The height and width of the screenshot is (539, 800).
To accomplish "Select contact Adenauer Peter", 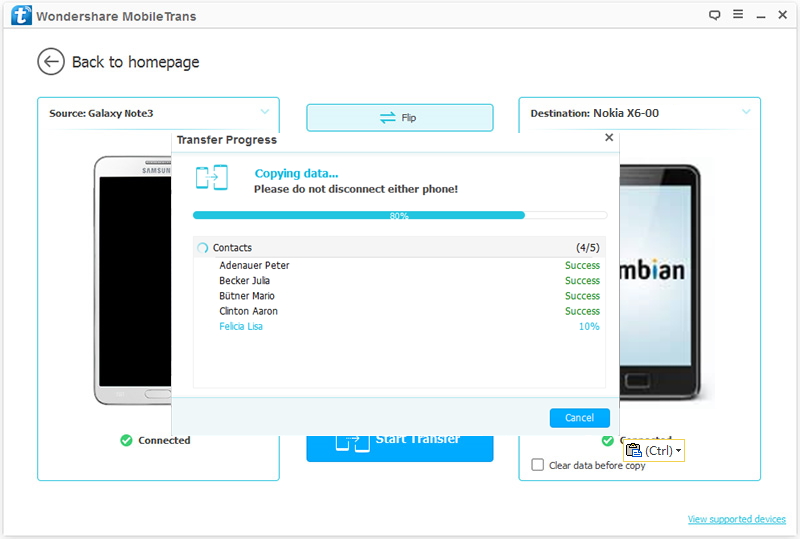I will point(254,265).
